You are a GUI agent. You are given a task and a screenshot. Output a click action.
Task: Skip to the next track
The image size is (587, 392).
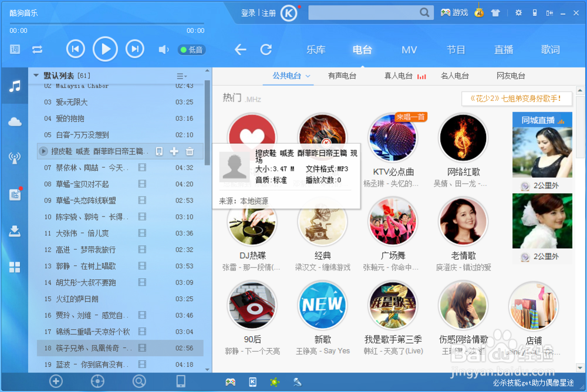[x=135, y=49]
